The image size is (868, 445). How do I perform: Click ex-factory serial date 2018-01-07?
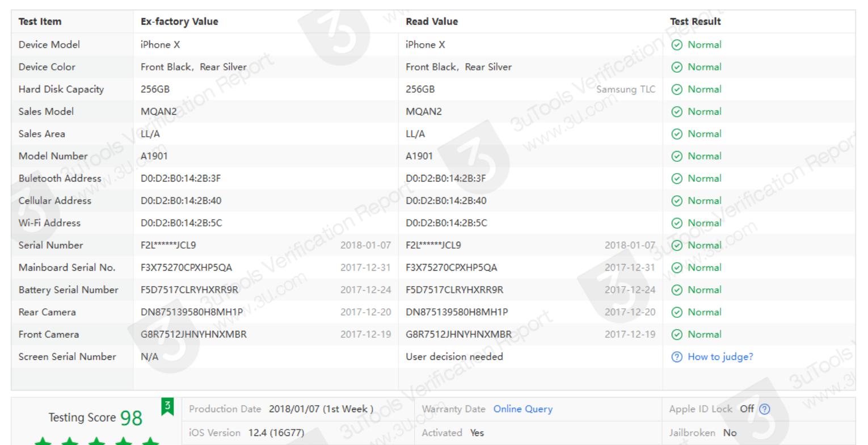[x=366, y=245]
